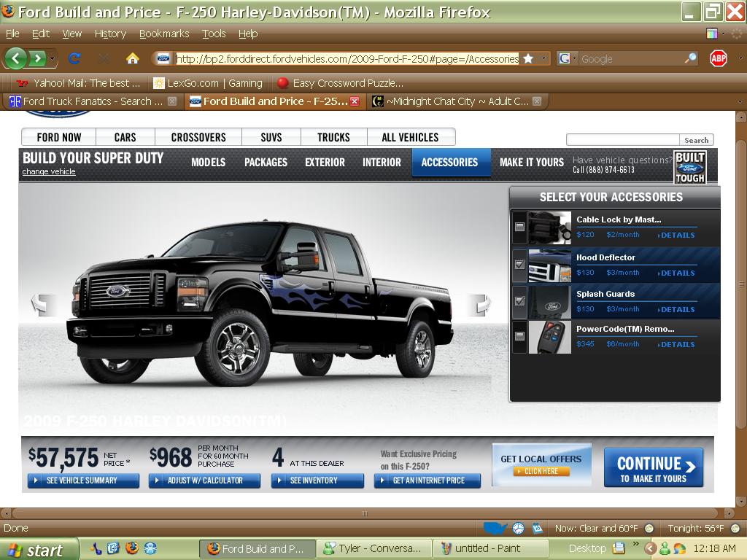Open the back/forward history dropdown arrow
Viewport: 747px width, 560px height.
pos(52,59)
